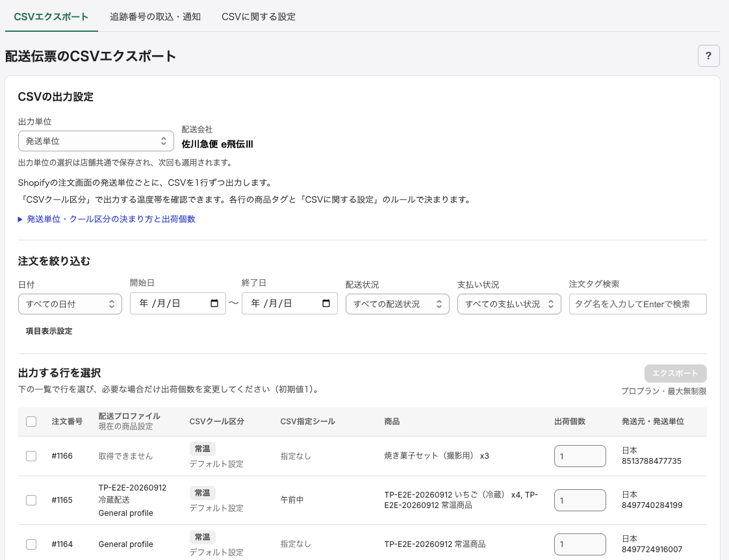Switch to the CSVエクスポート tab

click(x=51, y=17)
